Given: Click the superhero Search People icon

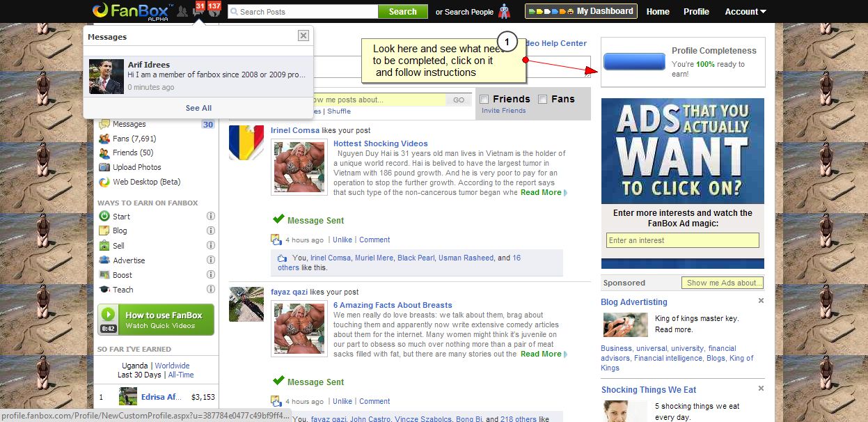Looking at the screenshot, I should pos(504,11).
